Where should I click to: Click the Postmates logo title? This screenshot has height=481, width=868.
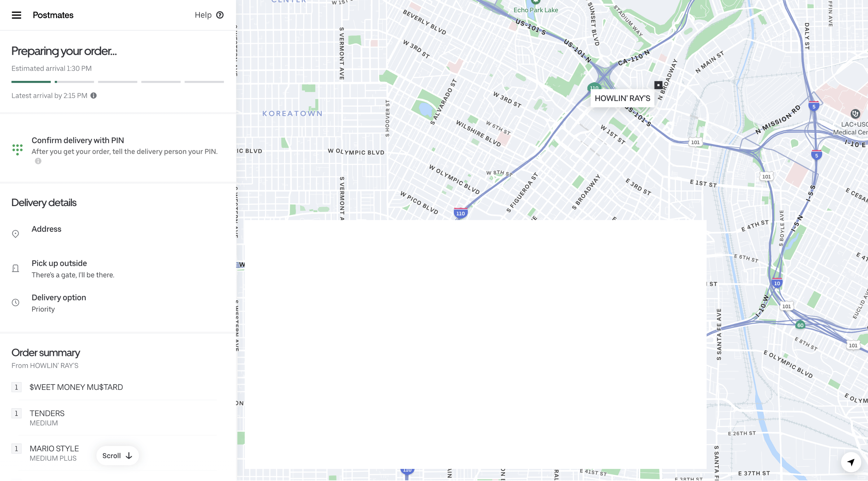[53, 15]
